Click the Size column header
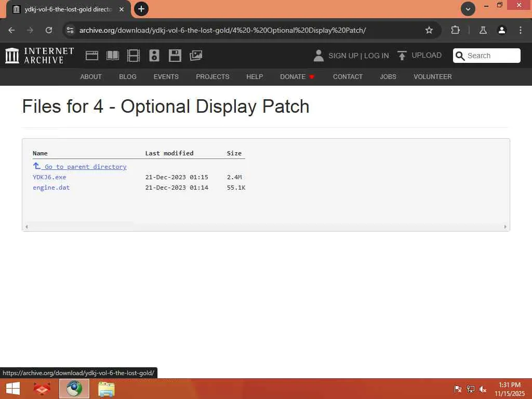The width and height of the screenshot is (532, 399). point(234,153)
